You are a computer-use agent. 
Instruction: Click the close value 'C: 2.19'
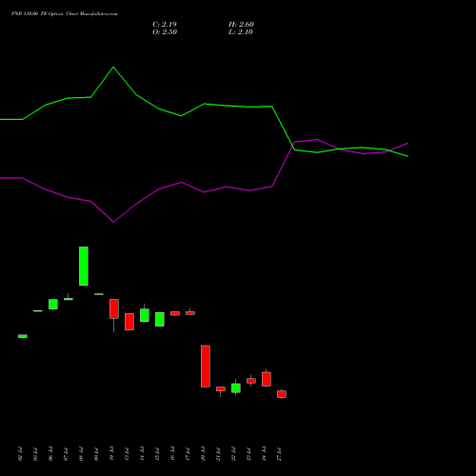(x=165, y=25)
